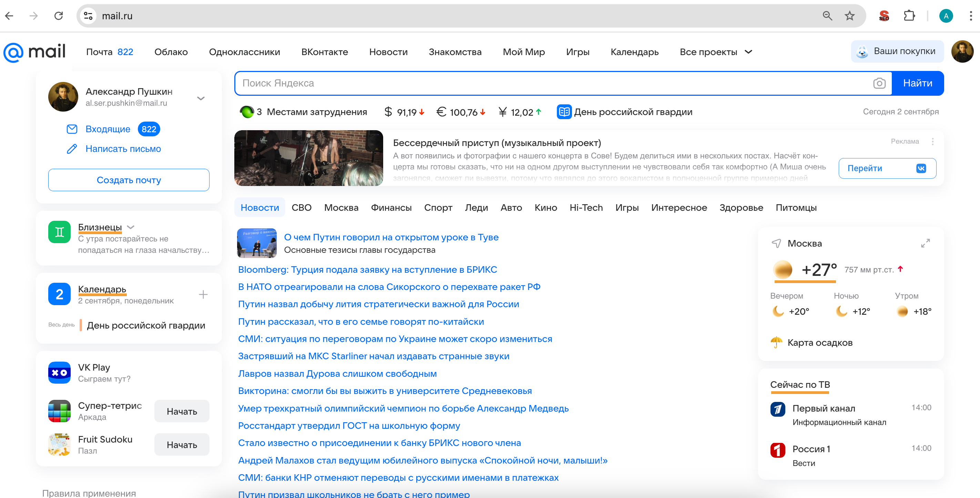Add a calendar event with plus icon
The width and height of the screenshot is (980, 498).
point(203,294)
